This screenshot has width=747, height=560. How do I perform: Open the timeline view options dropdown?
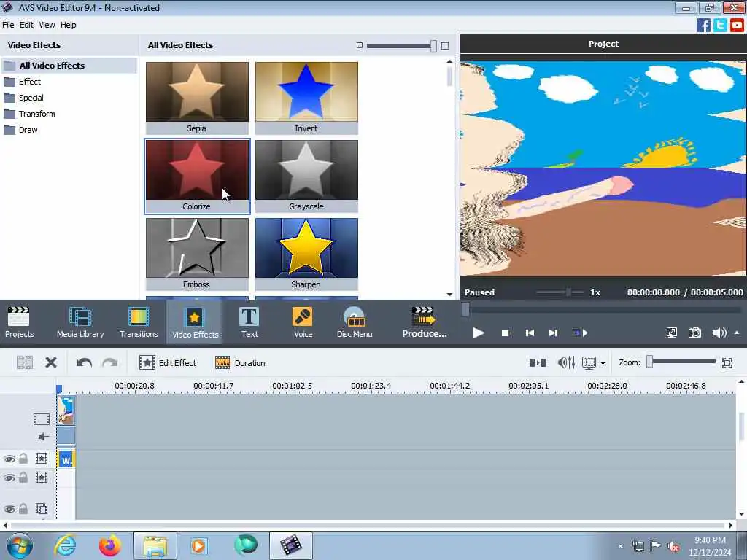coord(603,363)
